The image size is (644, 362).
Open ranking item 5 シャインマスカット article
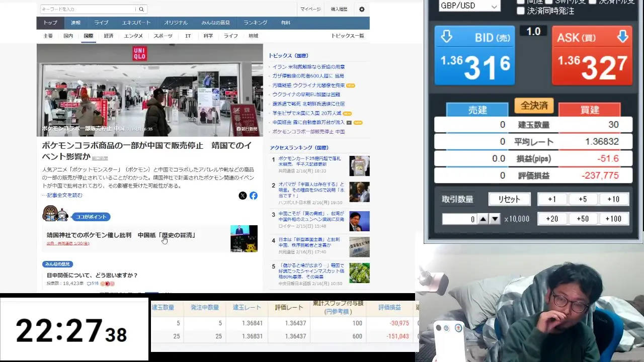click(x=311, y=271)
